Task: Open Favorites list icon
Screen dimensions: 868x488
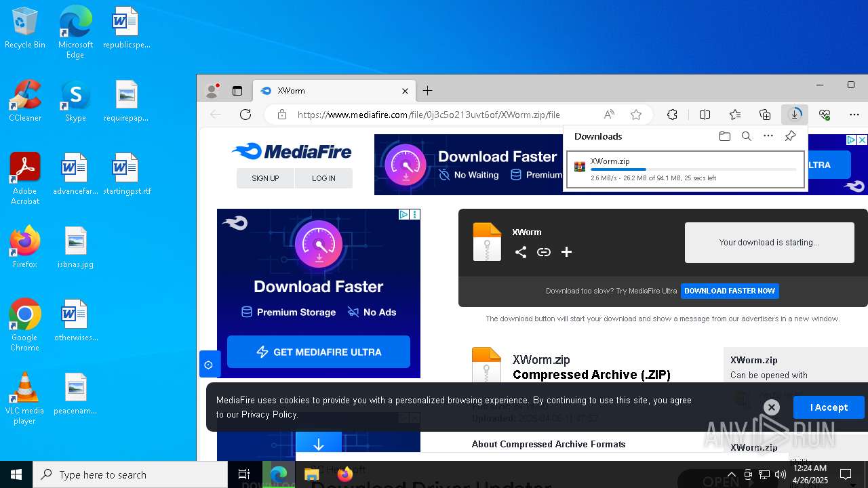Action: click(x=735, y=115)
